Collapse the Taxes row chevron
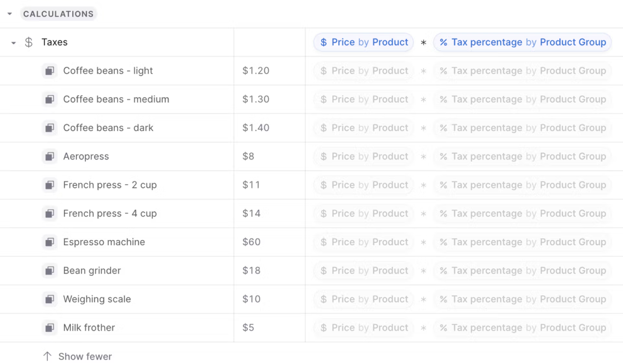This screenshot has width=623, height=364. coord(13,42)
